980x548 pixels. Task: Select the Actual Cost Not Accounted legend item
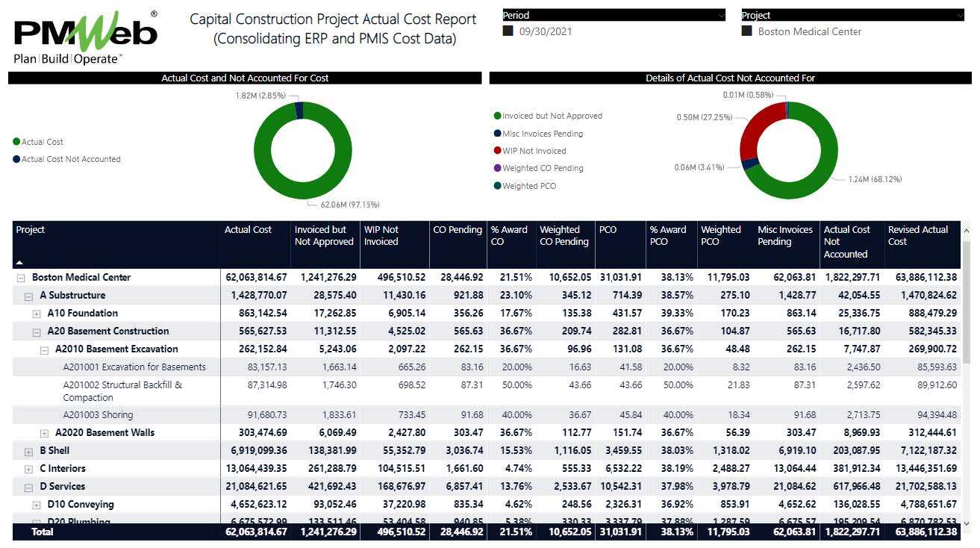(70, 159)
